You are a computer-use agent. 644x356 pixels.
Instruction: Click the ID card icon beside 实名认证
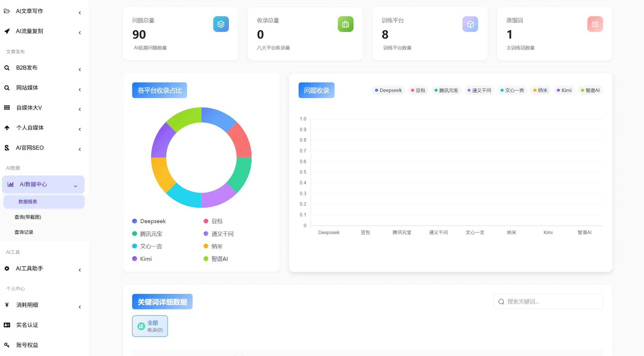(x=7, y=325)
